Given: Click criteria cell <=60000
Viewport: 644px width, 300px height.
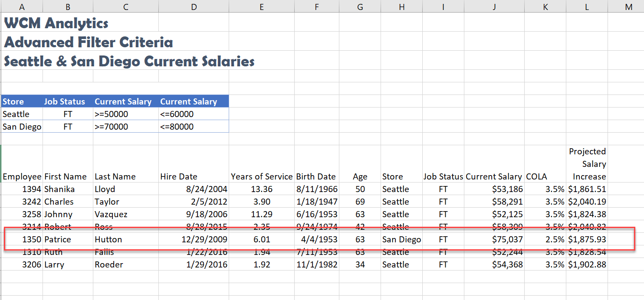Looking at the screenshot, I should tap(194, 114).
